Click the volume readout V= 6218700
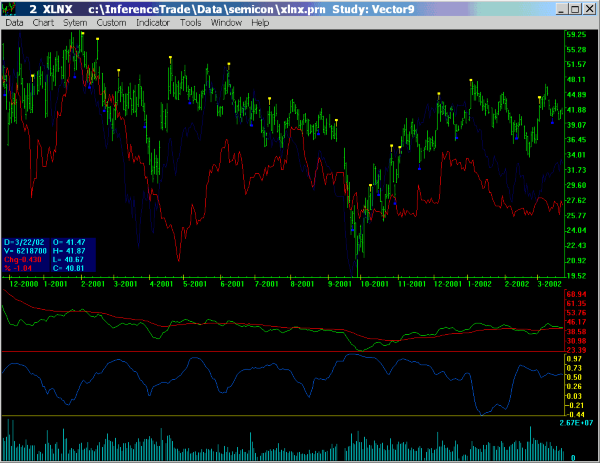The height and width of the screenshot is (463, 600). click(x=25, y=251)
